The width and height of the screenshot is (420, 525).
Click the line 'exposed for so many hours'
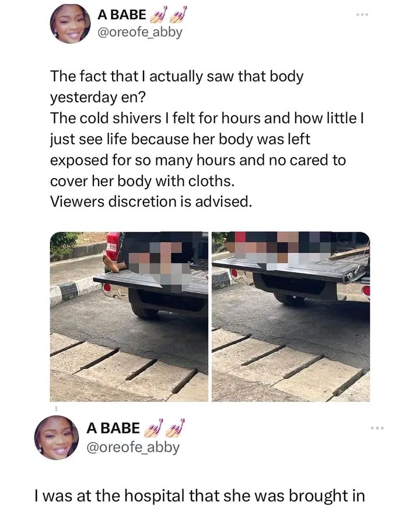pos(198,160)
